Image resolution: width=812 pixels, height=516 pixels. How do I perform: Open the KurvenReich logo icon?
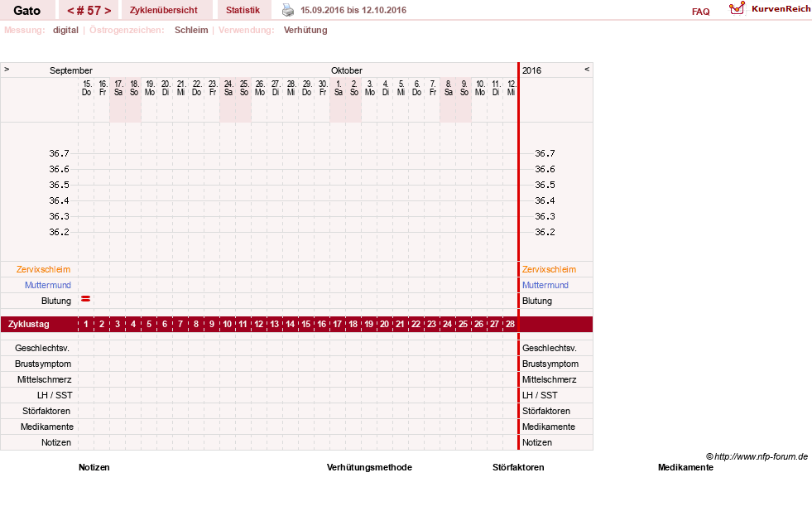pyautogui.click(x=737, y=8)
